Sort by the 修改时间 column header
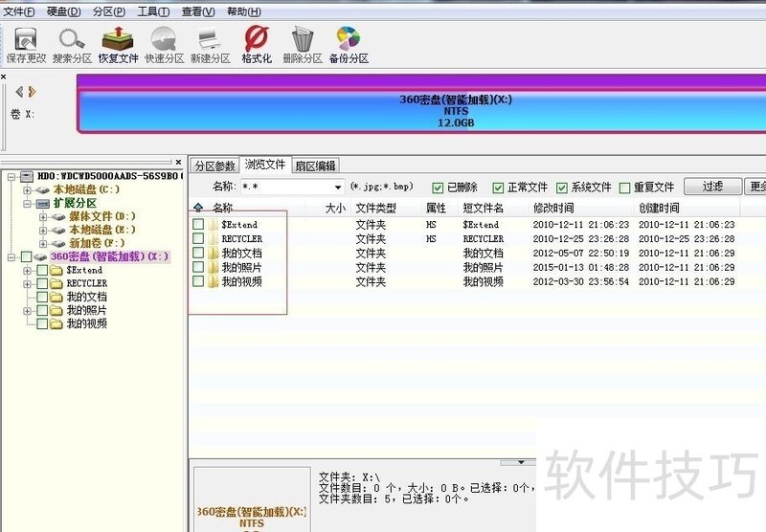The image size is (766, 532). (x=553, y=208)
